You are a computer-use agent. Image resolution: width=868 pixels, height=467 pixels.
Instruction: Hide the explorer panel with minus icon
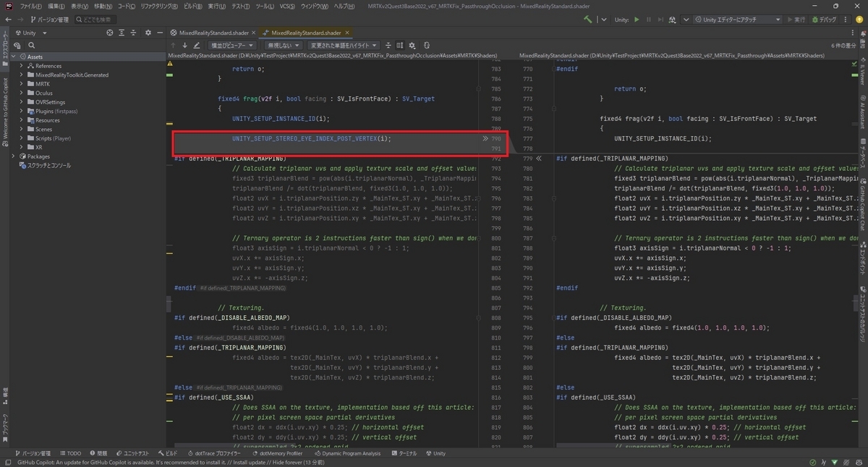point(160,33)
